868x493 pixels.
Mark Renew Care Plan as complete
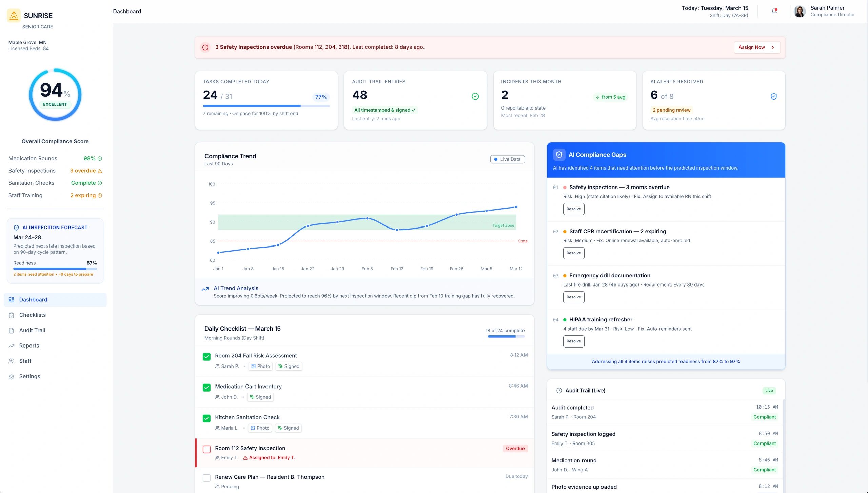206,478
